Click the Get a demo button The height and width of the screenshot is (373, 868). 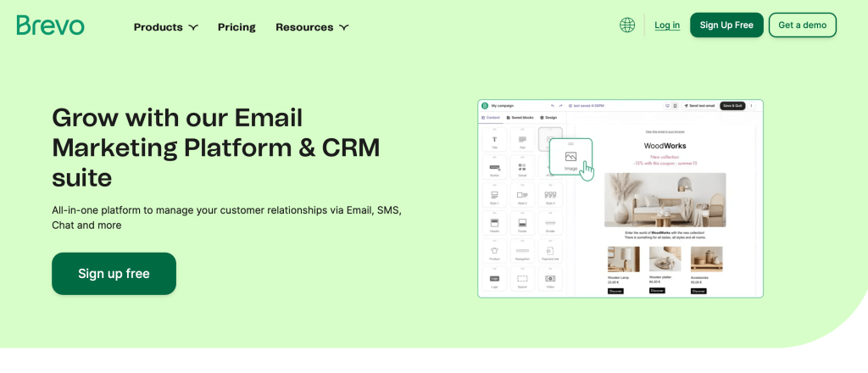coord(802,25)
